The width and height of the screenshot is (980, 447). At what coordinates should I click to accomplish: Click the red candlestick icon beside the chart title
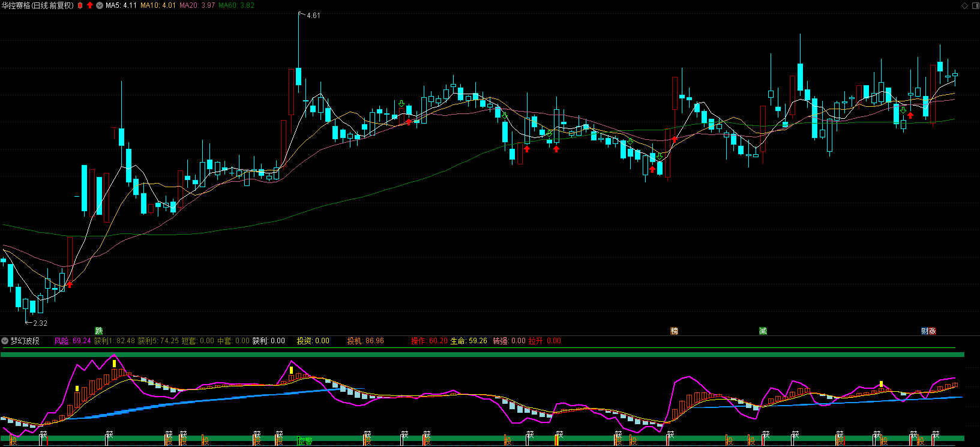coord(80,5)
